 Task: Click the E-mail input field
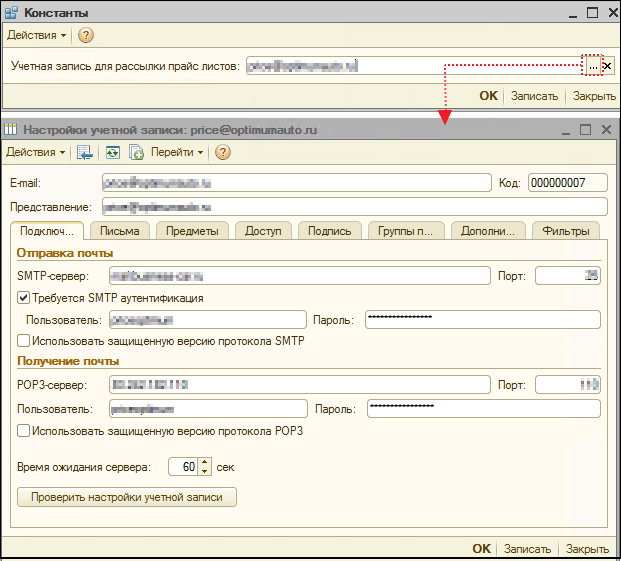(297, 183)
